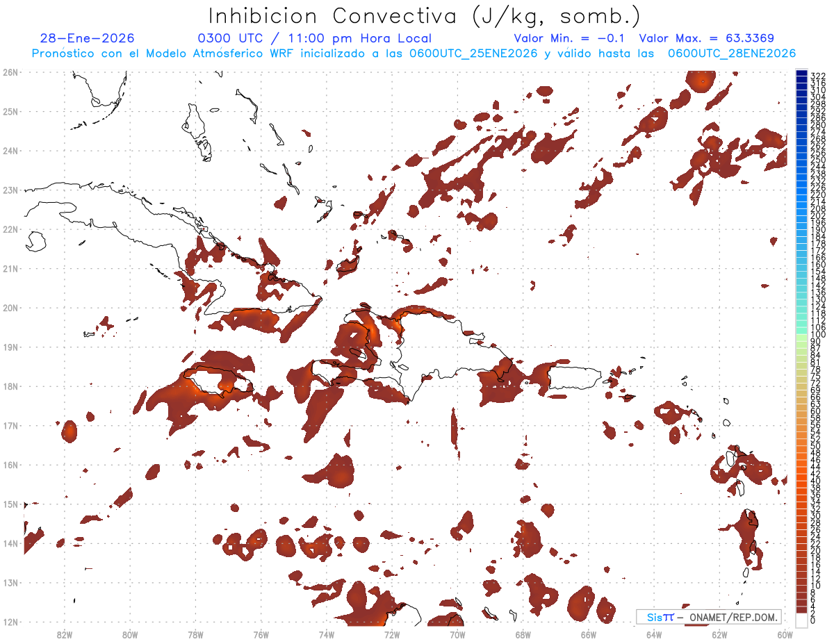834x644 pixels.
Task: Click the "74W" longitude label
Action: 327,634
